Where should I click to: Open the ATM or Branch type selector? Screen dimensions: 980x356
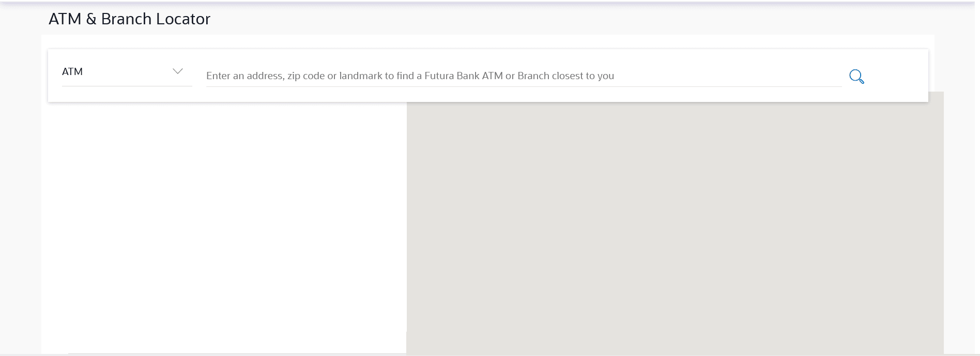click(x=127, y=72)
